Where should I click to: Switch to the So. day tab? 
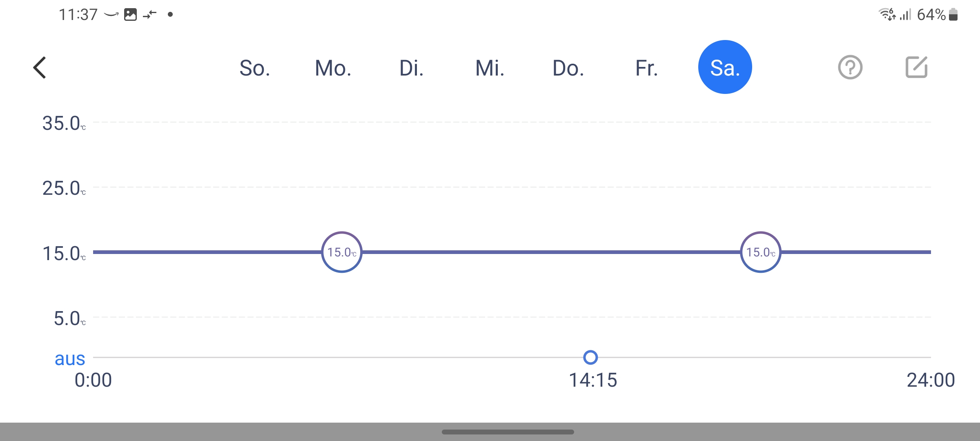coord(255,68)
